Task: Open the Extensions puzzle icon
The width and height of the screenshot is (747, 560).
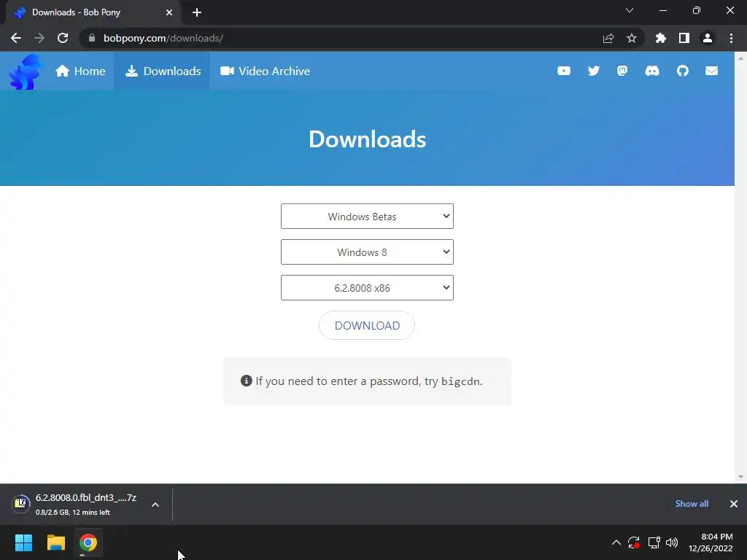Action: 661,38
